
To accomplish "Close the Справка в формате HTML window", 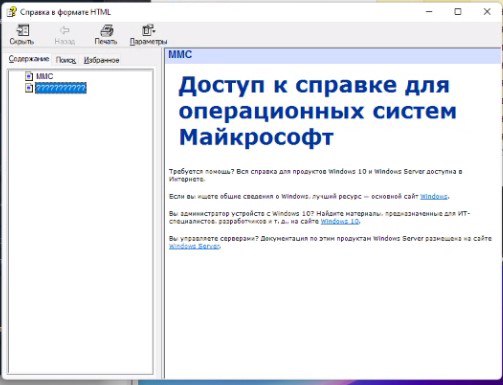I will coord(487,12).
